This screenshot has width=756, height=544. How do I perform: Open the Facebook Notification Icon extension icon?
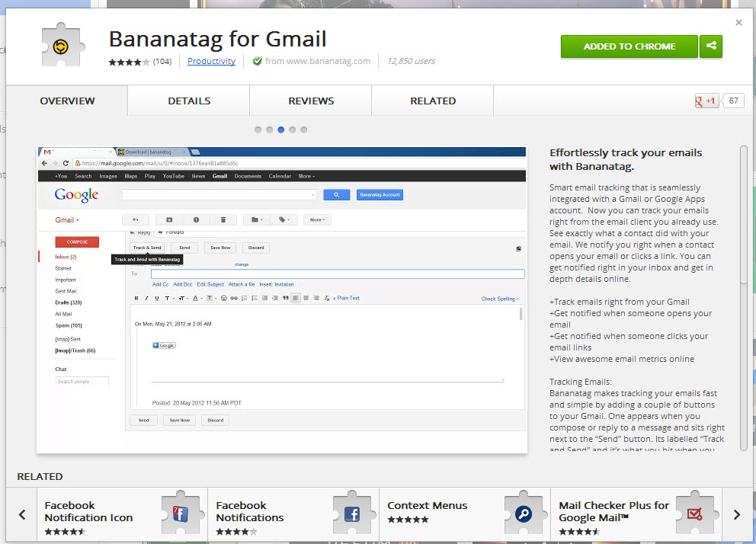click(x=181, y=514)
